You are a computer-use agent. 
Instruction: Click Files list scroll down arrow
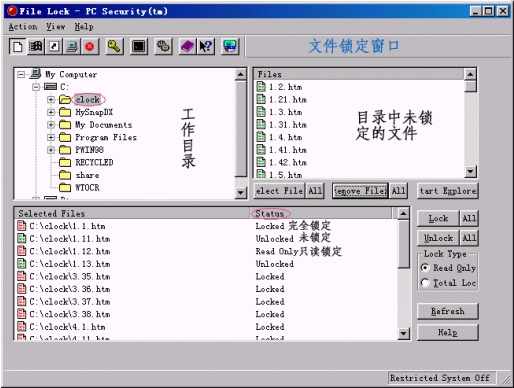coord(470,172)
